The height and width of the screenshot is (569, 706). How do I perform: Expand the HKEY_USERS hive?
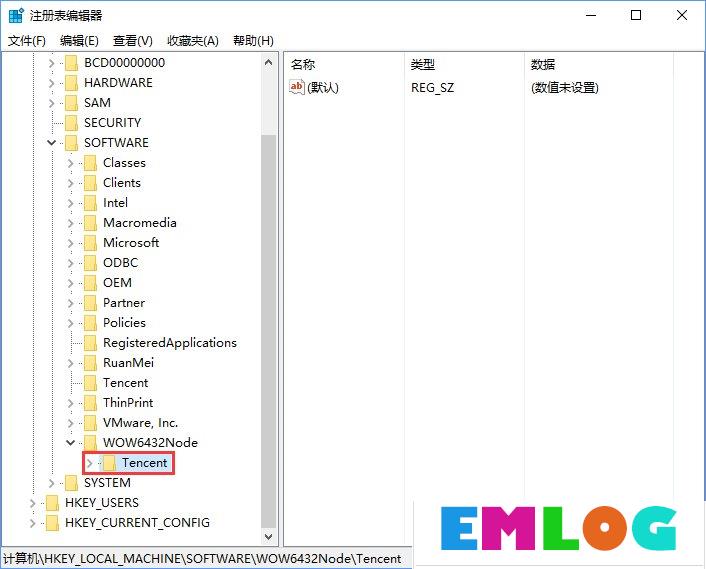(x=32, y=503)
